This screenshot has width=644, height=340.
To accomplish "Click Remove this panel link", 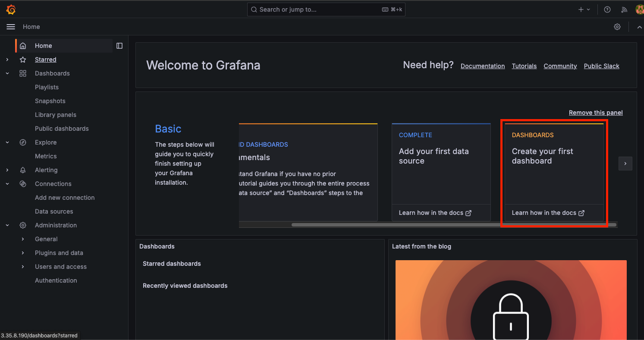I will pyautogui.click(x=596, y=113).
